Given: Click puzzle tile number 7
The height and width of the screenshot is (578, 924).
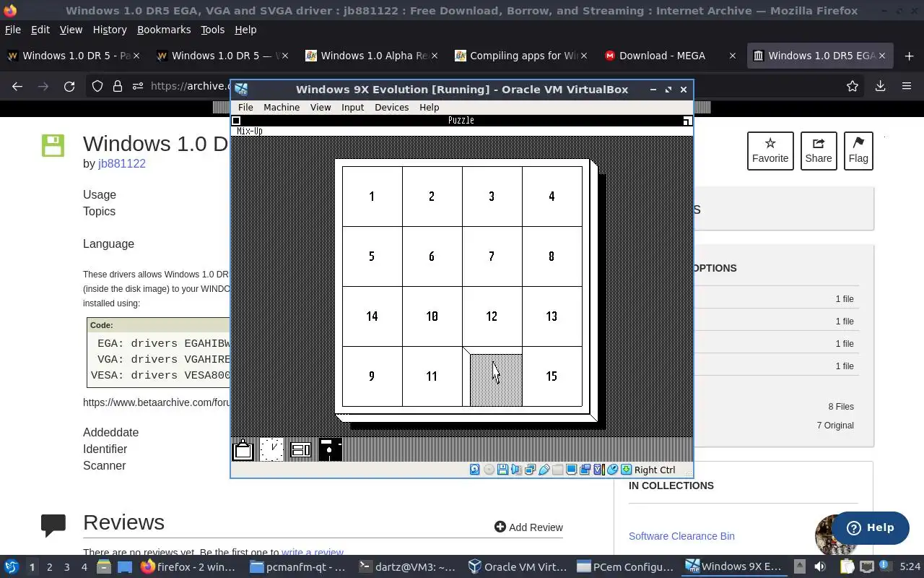Looking at the screenshot, I should (492, 256).
